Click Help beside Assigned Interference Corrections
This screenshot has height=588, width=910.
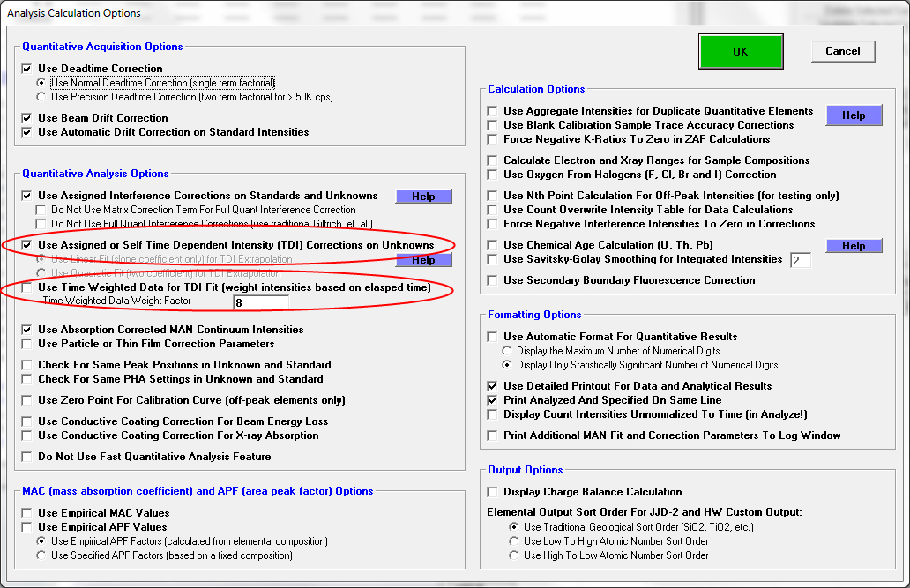click(423, 197)
